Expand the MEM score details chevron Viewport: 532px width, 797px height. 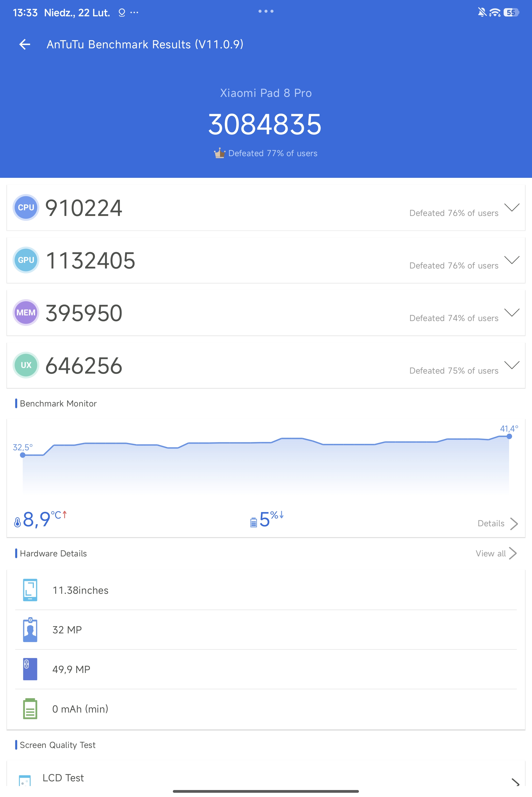[512, 313]
